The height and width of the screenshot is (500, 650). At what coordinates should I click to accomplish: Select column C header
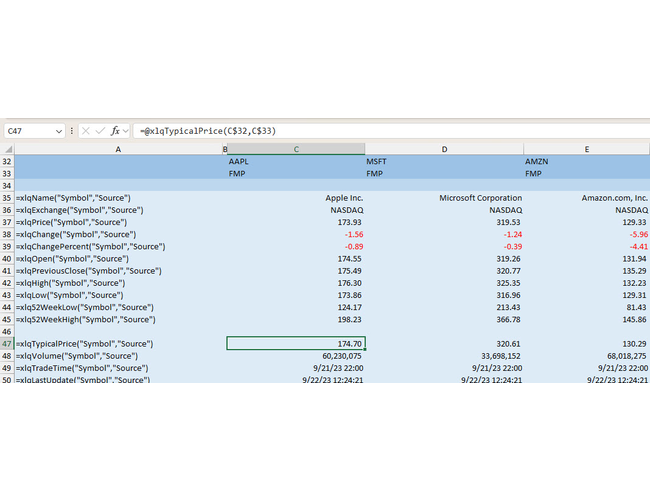click(296, 149)
